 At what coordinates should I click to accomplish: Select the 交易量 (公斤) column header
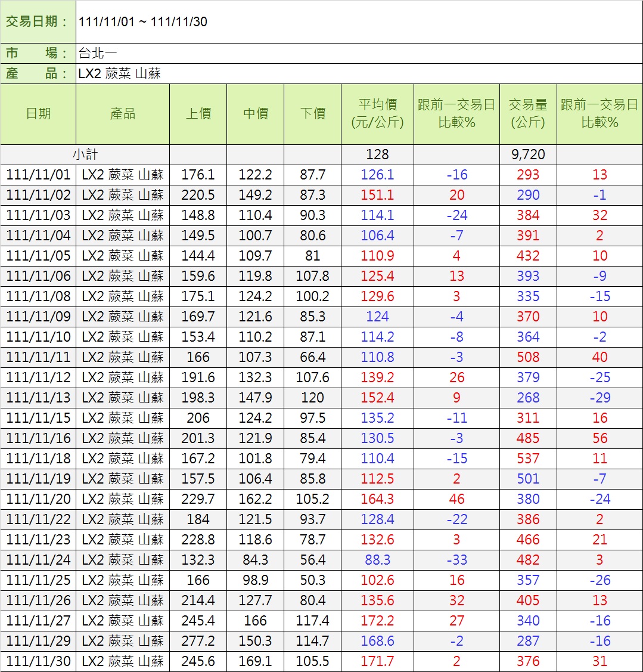[528, 114]
